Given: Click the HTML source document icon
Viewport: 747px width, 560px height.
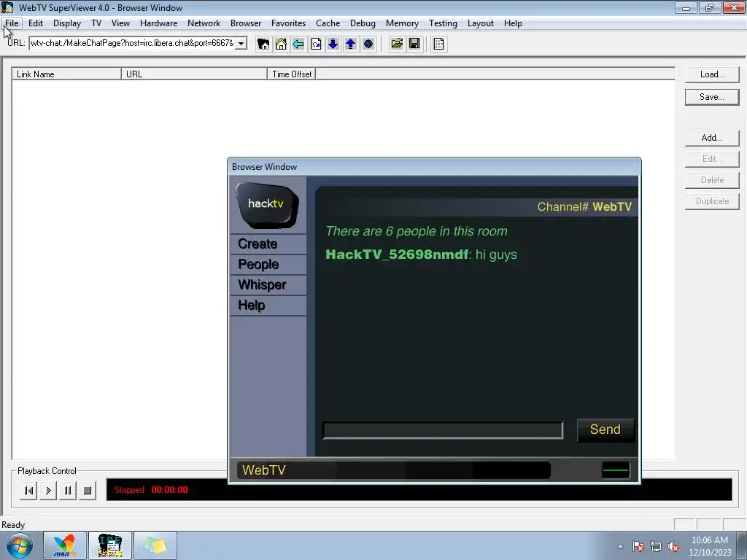Looking at the screenshot, I should (x=438, y=44).
